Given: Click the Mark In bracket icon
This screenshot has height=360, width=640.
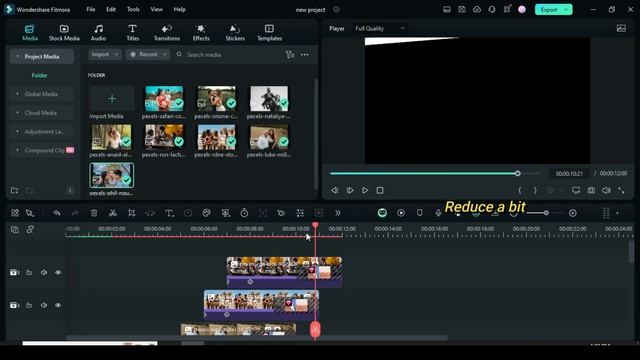Looking at the screenshot, I should pyautogui.click(x=520, y=190).
